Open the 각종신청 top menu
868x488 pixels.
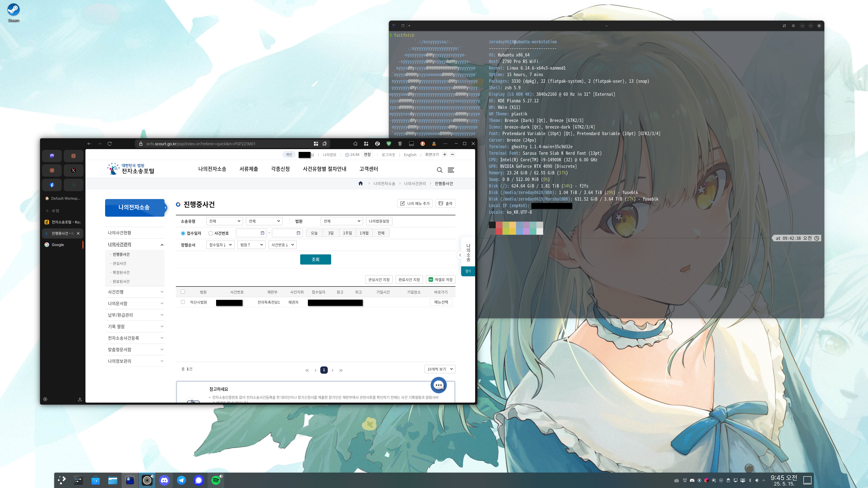pyautogui.click(x=280, y=169)
